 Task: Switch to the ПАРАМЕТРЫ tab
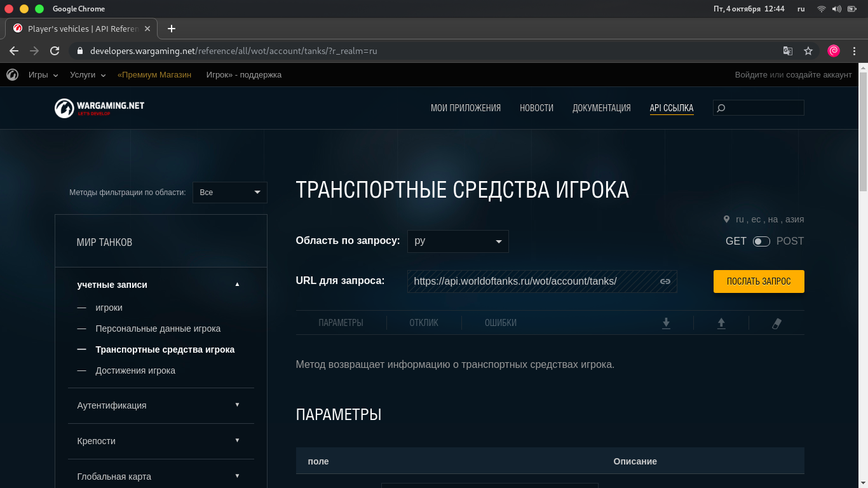click(341, 323)
